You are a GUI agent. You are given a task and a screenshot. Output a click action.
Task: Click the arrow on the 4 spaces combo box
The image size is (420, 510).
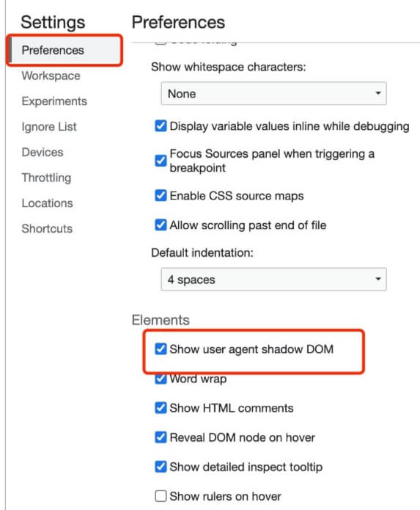click(377, 279)
